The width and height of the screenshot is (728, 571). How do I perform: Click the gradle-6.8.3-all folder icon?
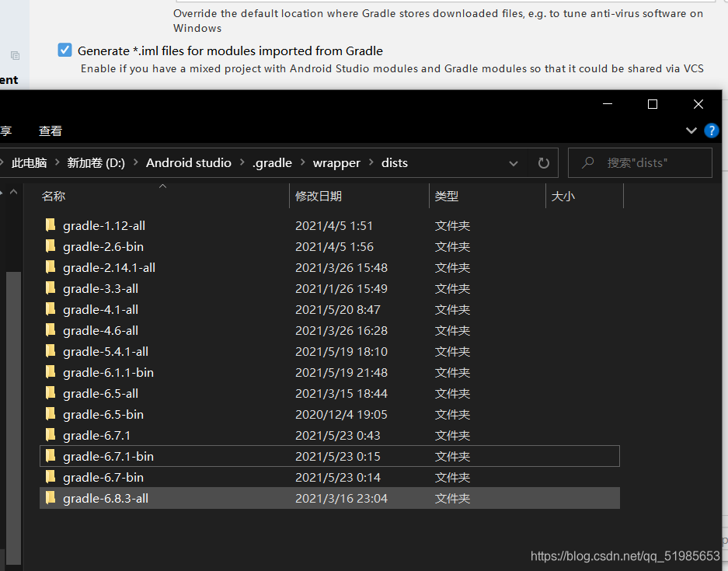point(51,498)
